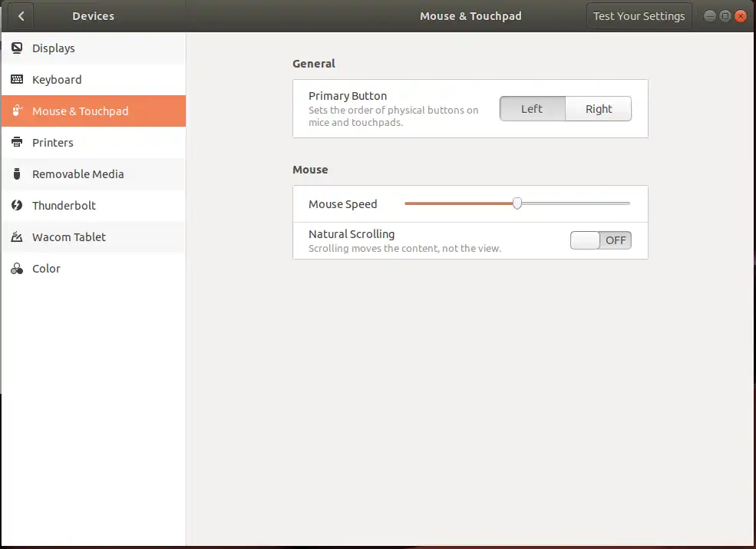Image resolution: width=756 pixels, height=549 pixels.
Task: Switch to Printers panel
Action: 94,142
